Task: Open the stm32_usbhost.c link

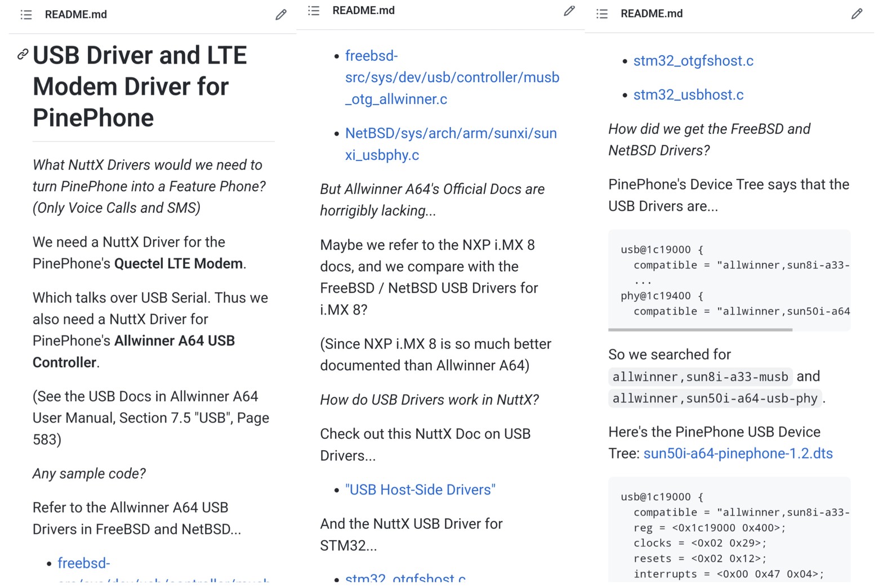Action: click(688, 95)
